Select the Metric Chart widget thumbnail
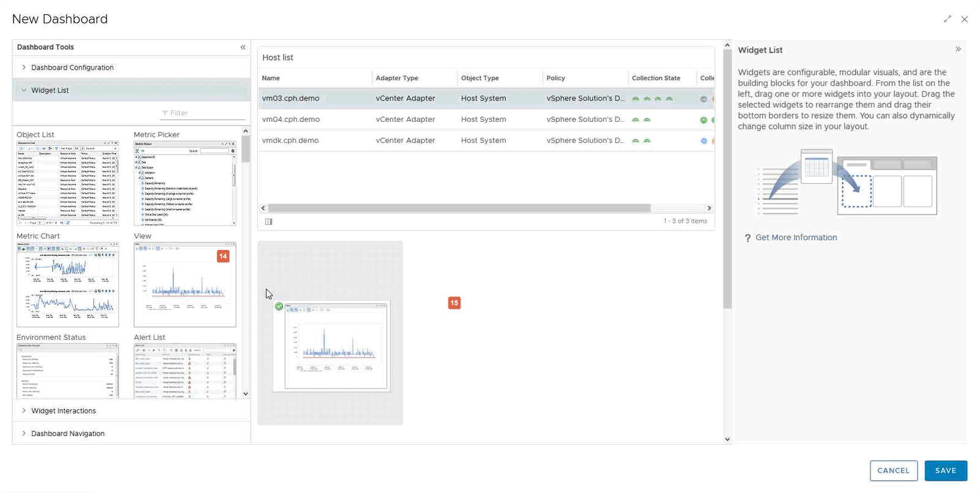 [x=67, y=284]
